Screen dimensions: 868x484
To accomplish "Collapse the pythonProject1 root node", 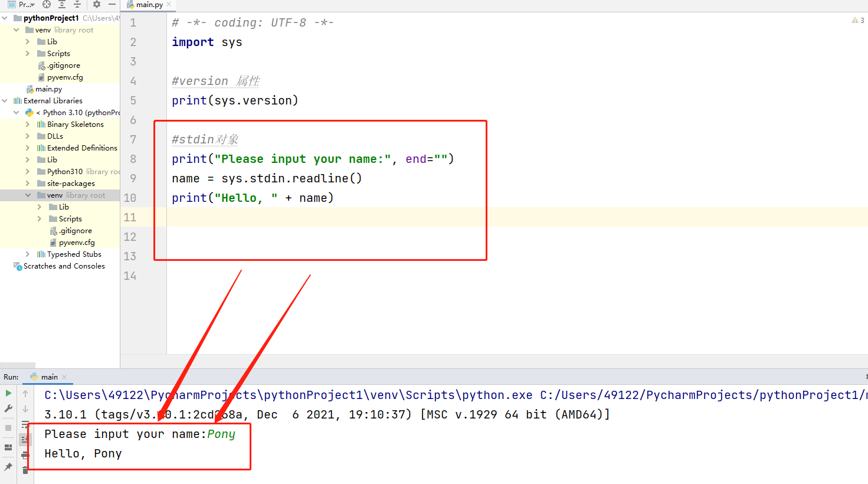I will coord(5,18).
